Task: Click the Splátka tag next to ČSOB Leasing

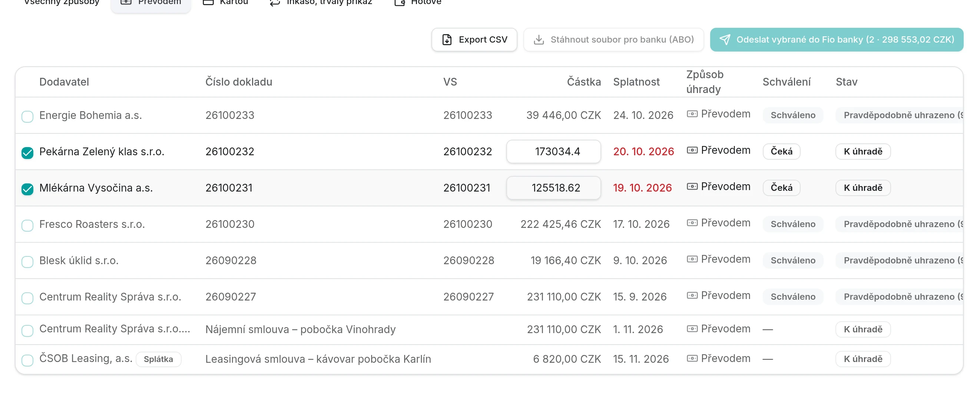Action: [x=158, y=359]
